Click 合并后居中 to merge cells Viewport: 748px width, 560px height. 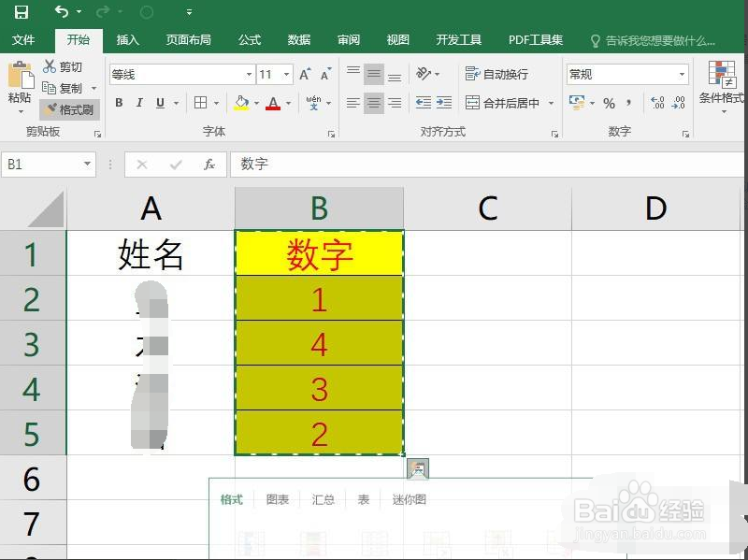[506, 103]
